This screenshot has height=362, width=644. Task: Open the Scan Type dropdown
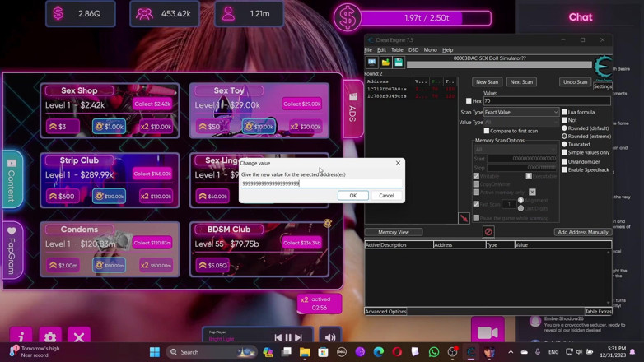(x=521, y=112)
